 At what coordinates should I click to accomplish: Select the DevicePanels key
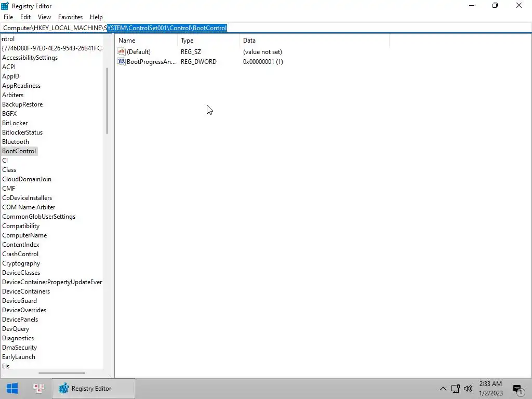tap(20, 320)
